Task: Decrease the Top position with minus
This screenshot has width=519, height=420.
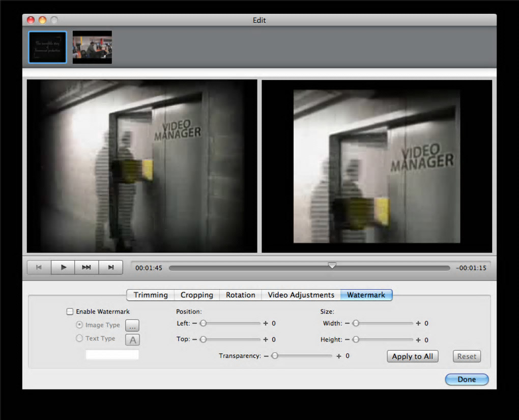Action: pyautogui.click(x=194, y=340)
